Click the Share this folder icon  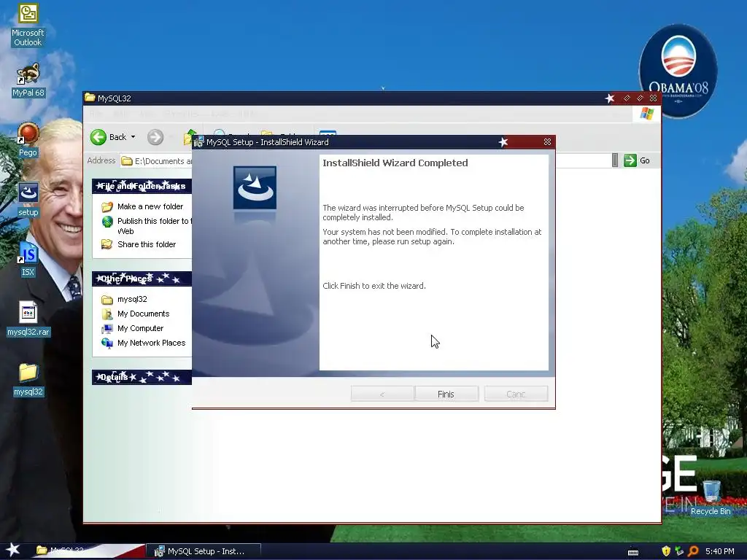click(107, 244)
